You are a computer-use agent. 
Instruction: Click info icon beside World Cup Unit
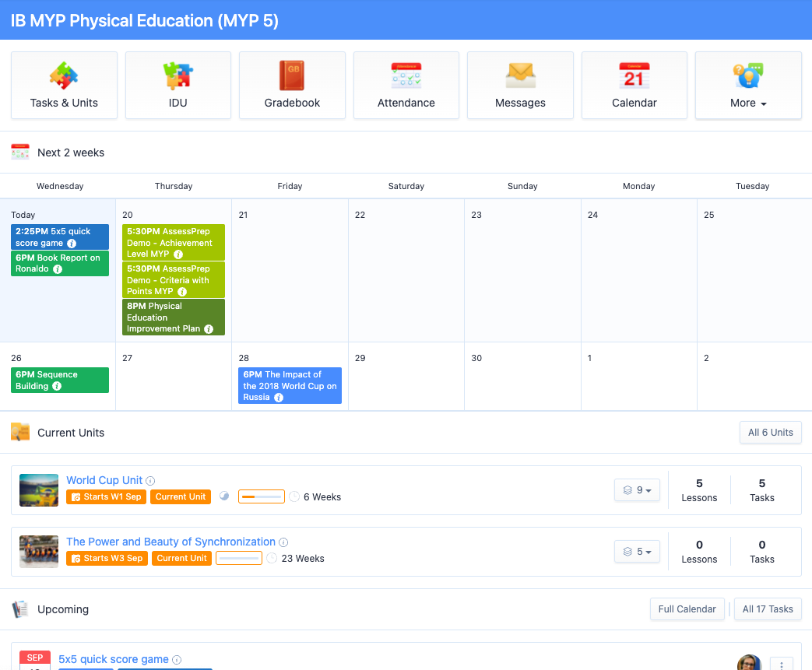151,481
